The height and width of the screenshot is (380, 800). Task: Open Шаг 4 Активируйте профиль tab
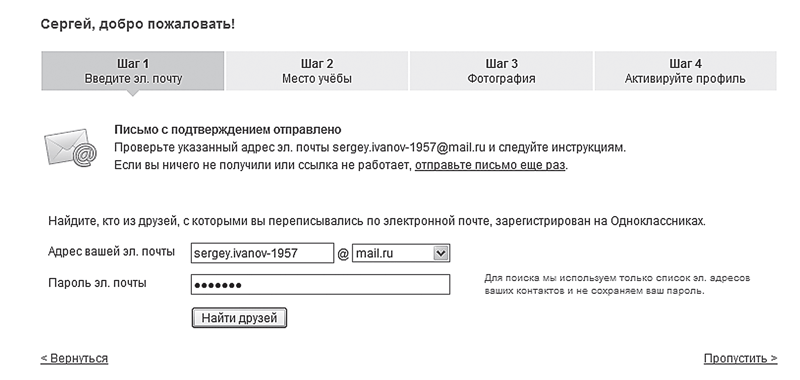click(685, 71)
